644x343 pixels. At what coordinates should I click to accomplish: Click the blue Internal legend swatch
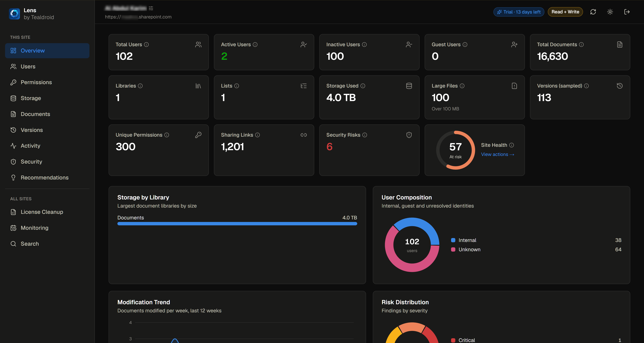453,240
